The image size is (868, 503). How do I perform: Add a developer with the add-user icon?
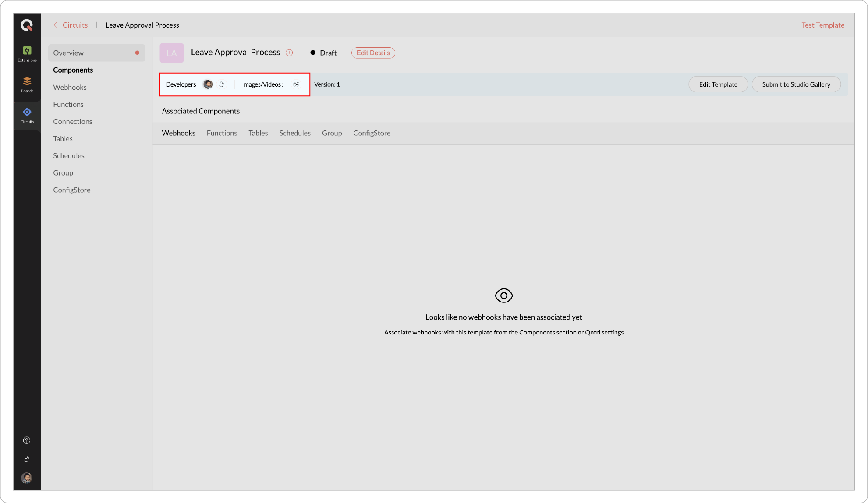[222, 84]
